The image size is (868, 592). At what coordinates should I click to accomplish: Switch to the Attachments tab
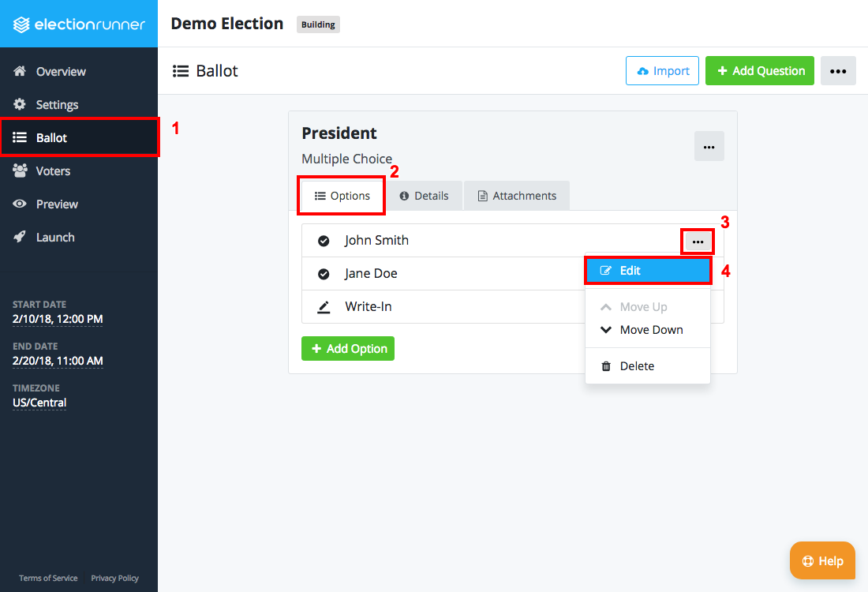pos(517,196)
